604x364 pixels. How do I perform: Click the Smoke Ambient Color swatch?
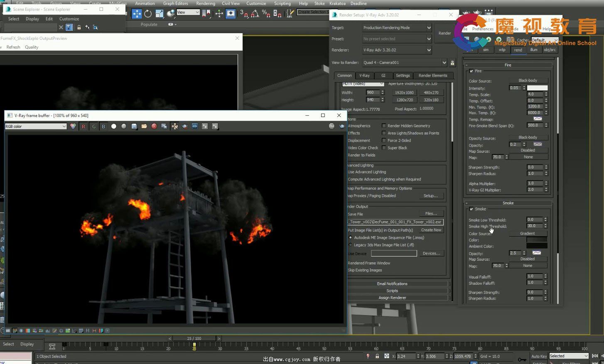[537, 246]
